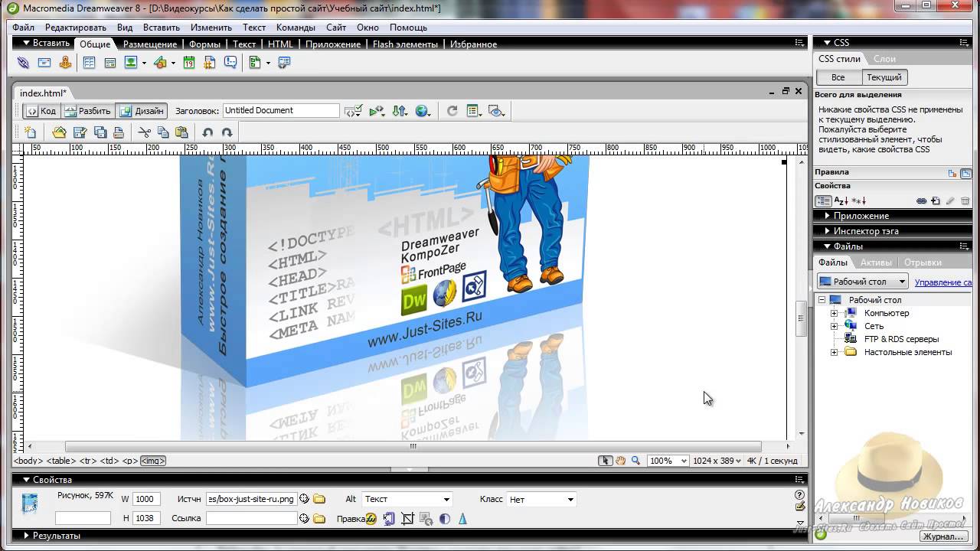
Task: Open the 100% zoom level dropdown
Action: coord(668,461)
